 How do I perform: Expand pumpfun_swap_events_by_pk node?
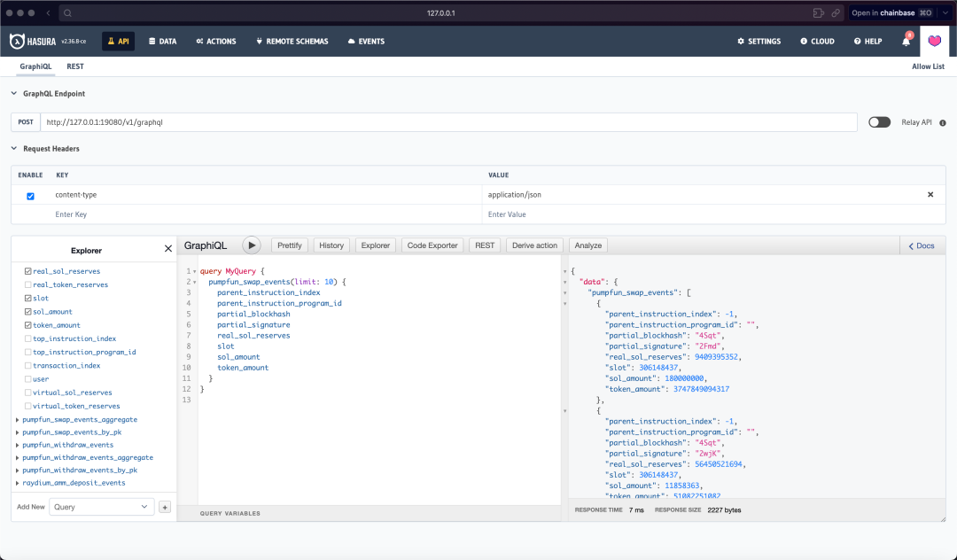click(x=17, y=432)
